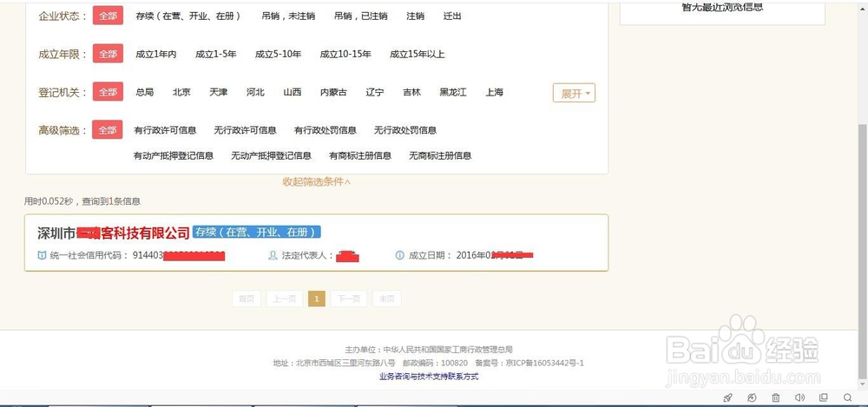Filter by 有行政处罚信息
Screen dimensions: 868x407
coord(325,131)
